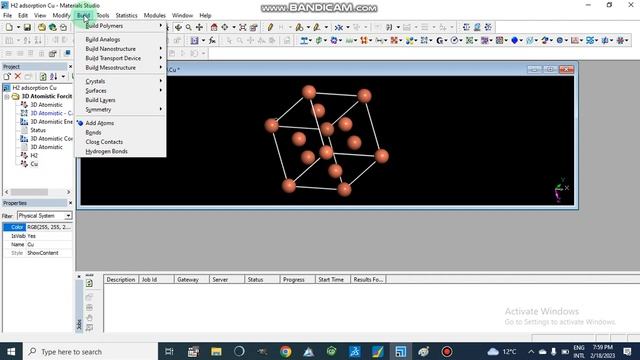Click the sort icon in Project panel toolbar
The image size is (640, 360).
tap(53, 76)
